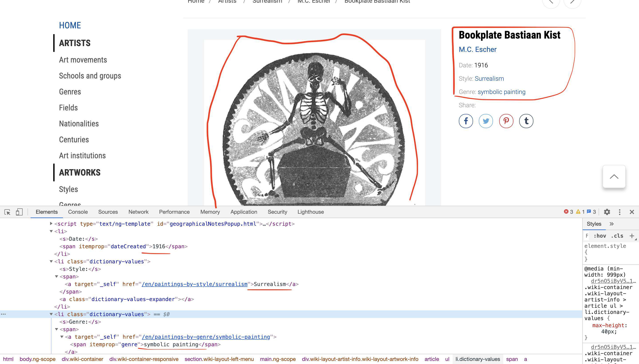Open Art institutions in sidebar
This screenshot has height=364, width=639.
point(82,155)
